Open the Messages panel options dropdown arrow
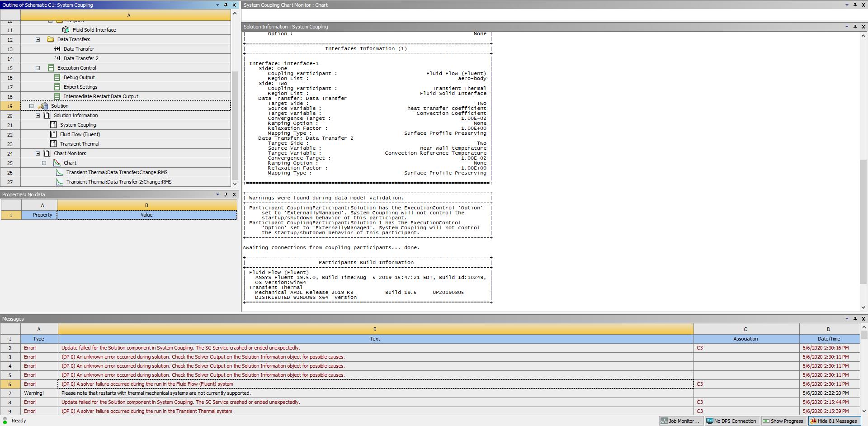 tap(847, 319)
